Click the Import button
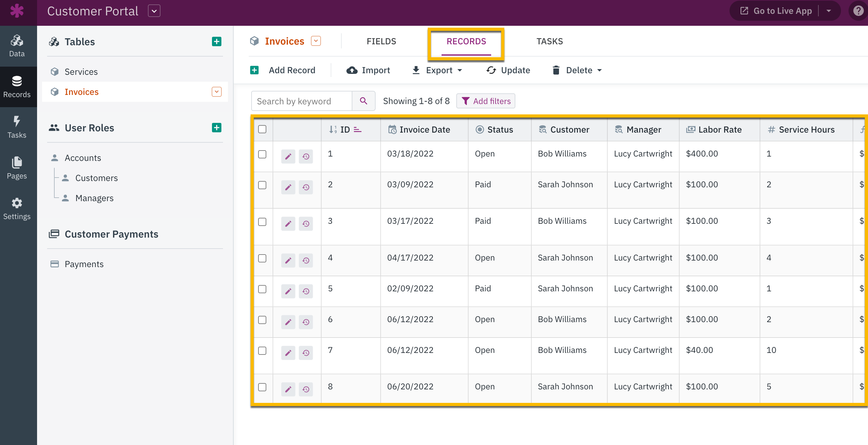The height and width of the screenshot is (445, 868). click(x=368, y=70)
